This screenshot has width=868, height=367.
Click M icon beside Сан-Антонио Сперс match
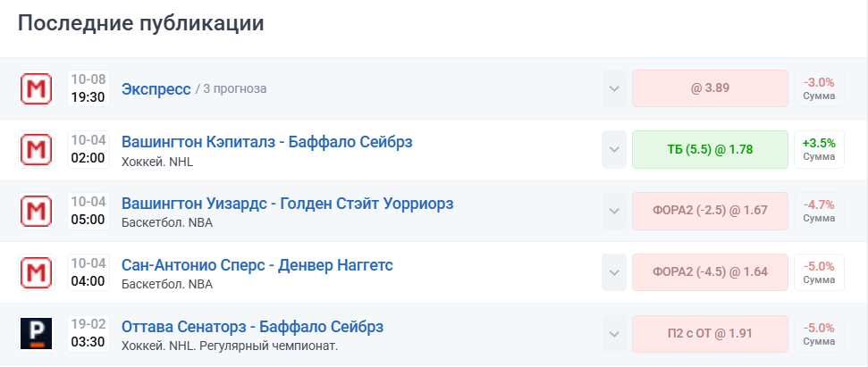(x=36, y=273)
